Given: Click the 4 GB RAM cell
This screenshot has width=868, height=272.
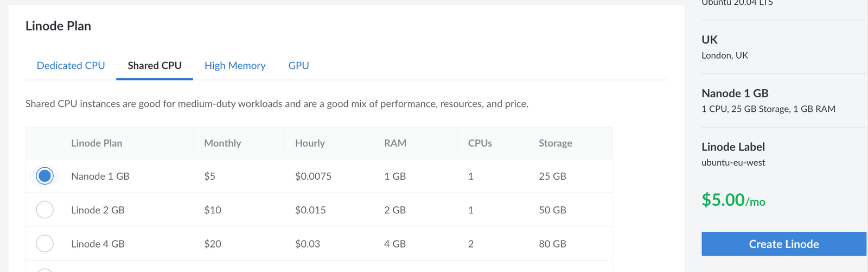Looking at the screenshot, I should click(395, 244).
